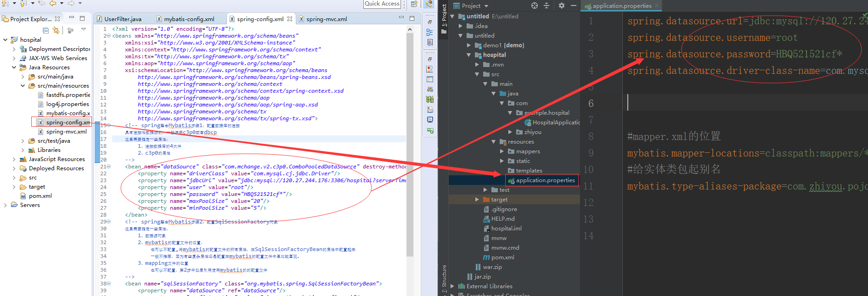Select spring-mvc.xml in Project Explorer

(x=62, y=132)
